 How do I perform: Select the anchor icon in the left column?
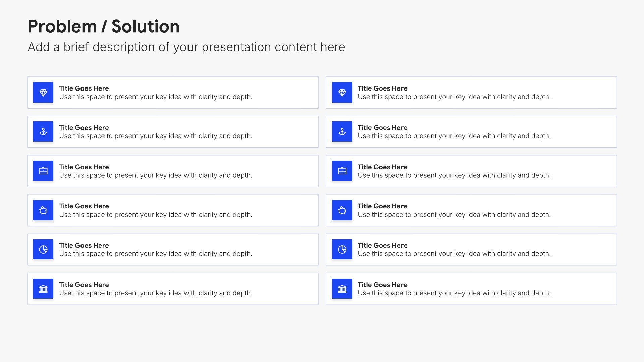click(43, 132)
